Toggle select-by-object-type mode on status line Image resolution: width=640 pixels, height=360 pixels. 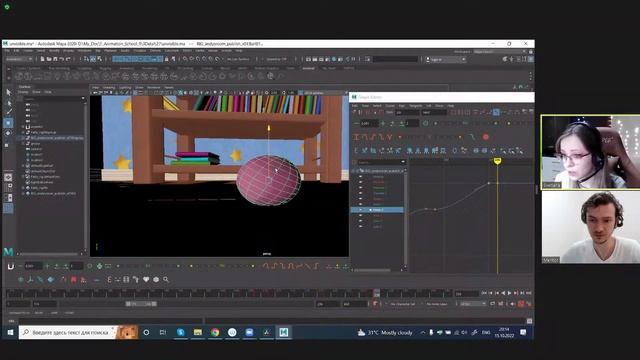pos(93,59)
